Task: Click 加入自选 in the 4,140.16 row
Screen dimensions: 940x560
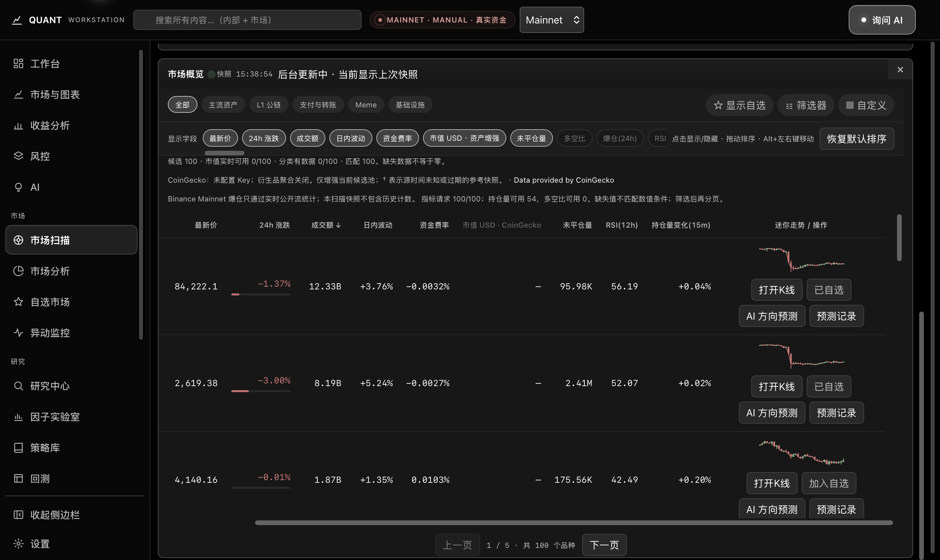Action: [x=829, y=483]
